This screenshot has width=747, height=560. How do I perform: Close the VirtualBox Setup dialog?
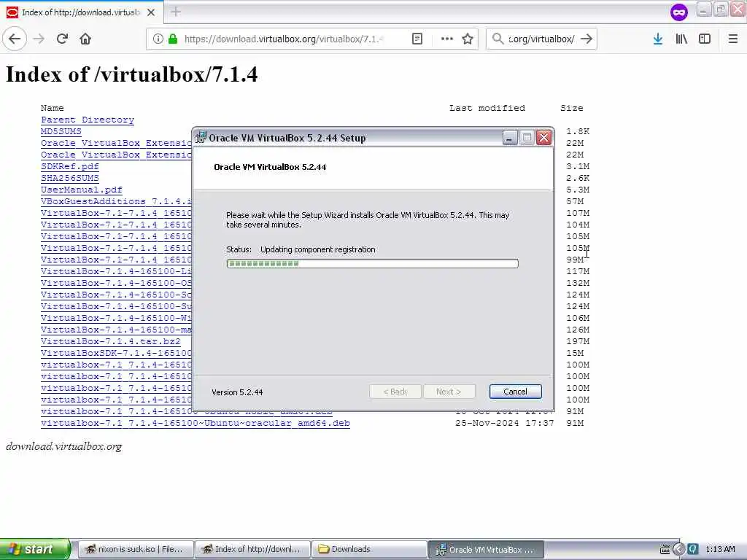(x=543, y=138)
